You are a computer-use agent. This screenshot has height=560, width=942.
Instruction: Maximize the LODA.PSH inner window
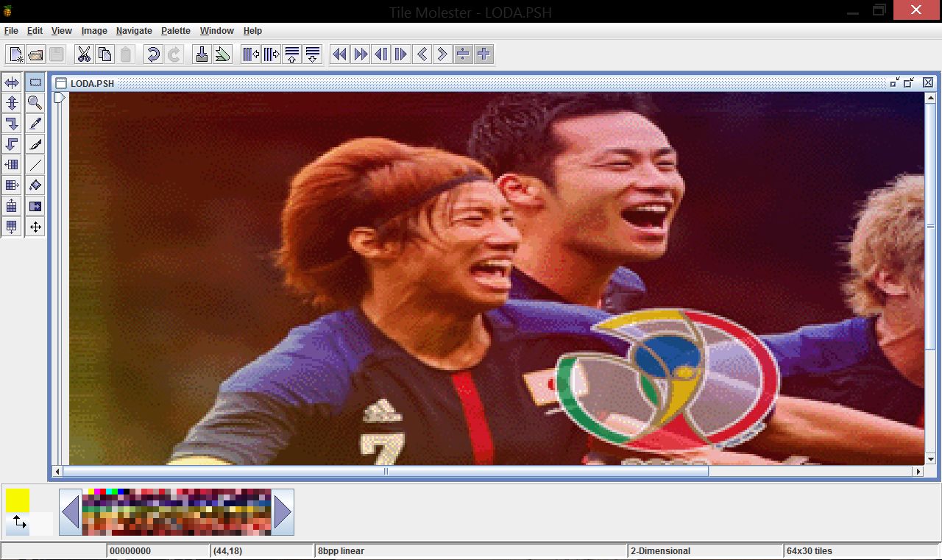909,82
